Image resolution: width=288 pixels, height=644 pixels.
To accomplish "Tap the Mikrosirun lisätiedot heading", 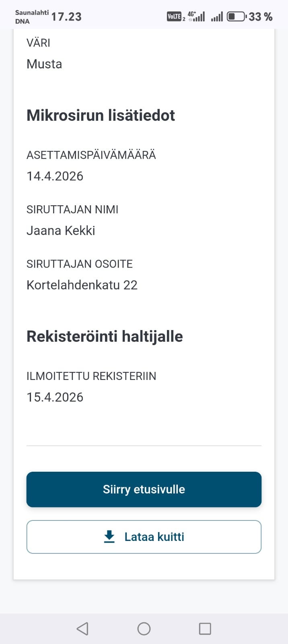I will (x=101, y=116).
